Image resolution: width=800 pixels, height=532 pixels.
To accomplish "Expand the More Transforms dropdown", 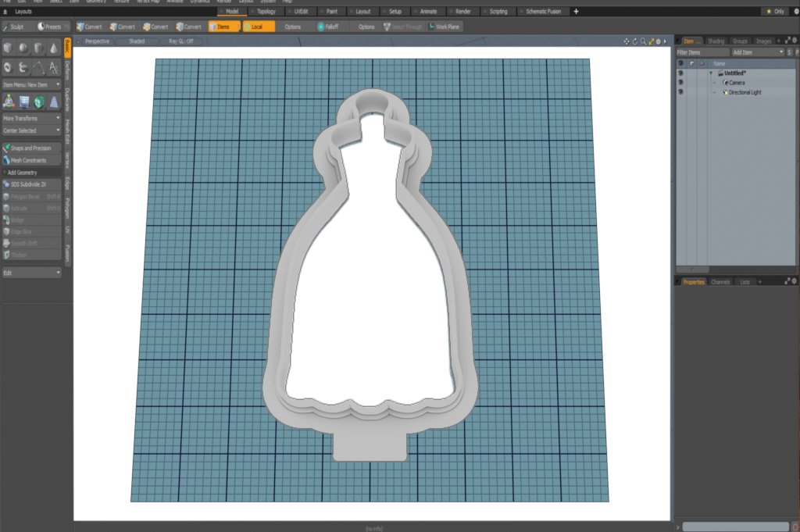I will click(31, 118).
